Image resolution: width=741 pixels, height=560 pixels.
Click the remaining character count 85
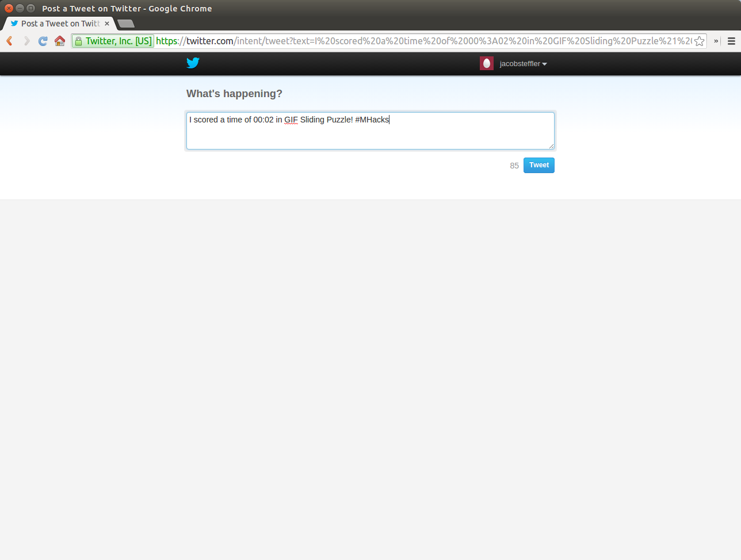coord(514,166)
